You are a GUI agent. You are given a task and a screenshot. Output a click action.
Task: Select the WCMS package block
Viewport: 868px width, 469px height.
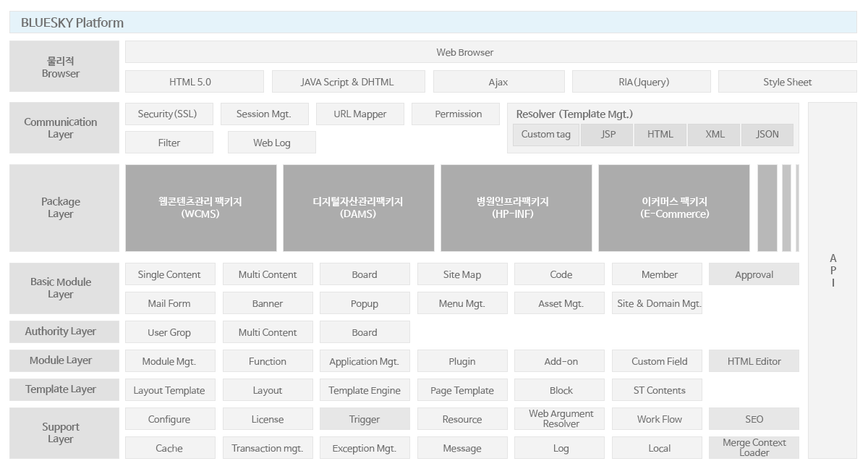201,208
